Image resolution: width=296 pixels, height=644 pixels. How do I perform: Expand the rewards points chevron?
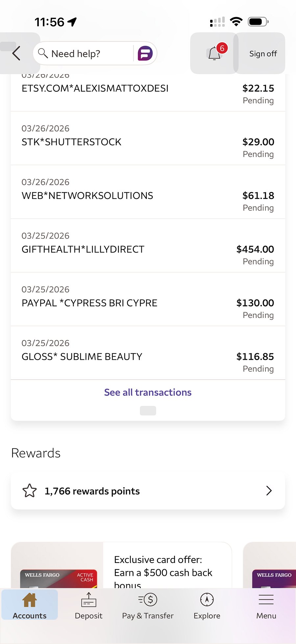[269, 491]
